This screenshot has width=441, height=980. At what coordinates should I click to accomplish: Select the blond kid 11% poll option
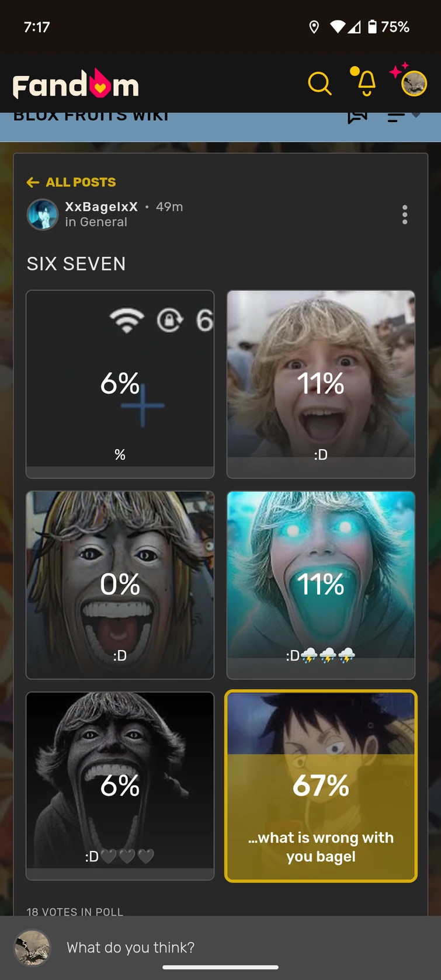(x=321, y=384)
